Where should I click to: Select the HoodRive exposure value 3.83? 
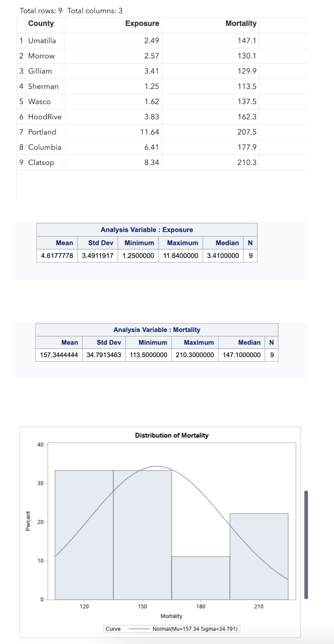click(152, 117)
